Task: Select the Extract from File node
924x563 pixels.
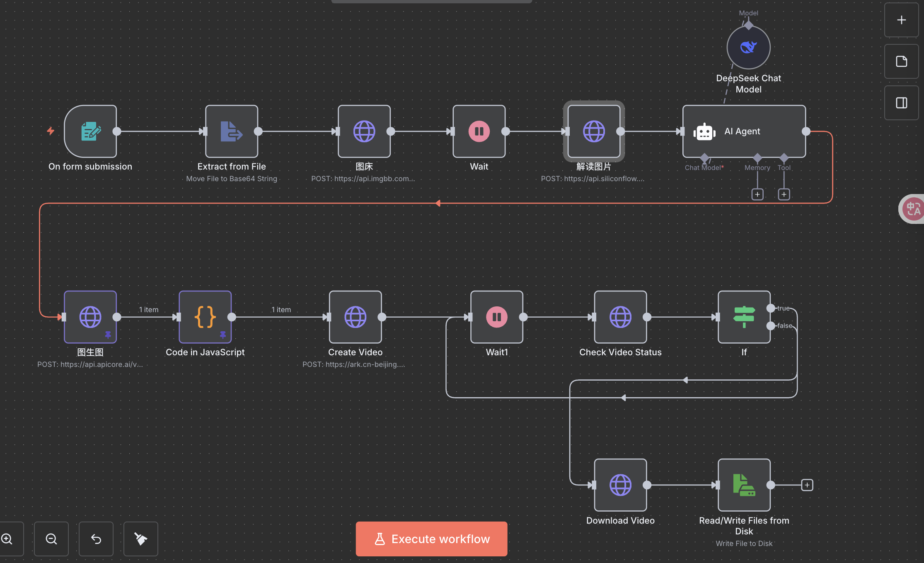Action: (x=231, y=131)
